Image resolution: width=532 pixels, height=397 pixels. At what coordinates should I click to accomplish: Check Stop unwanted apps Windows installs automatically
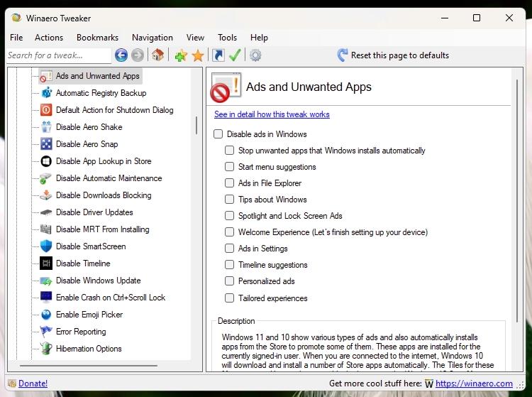click(x=229, y=150)
